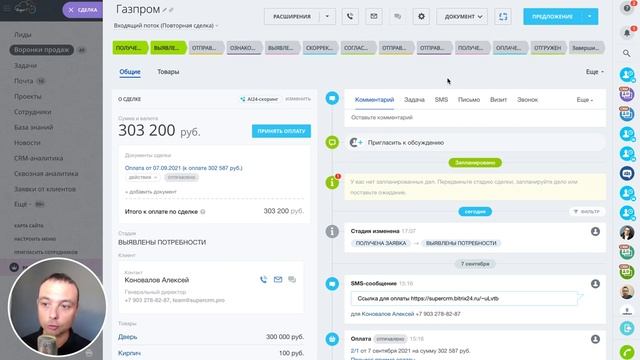Open Задачи in left menu
The height and width of the screenshot is (360, 640).
point(25,65)
